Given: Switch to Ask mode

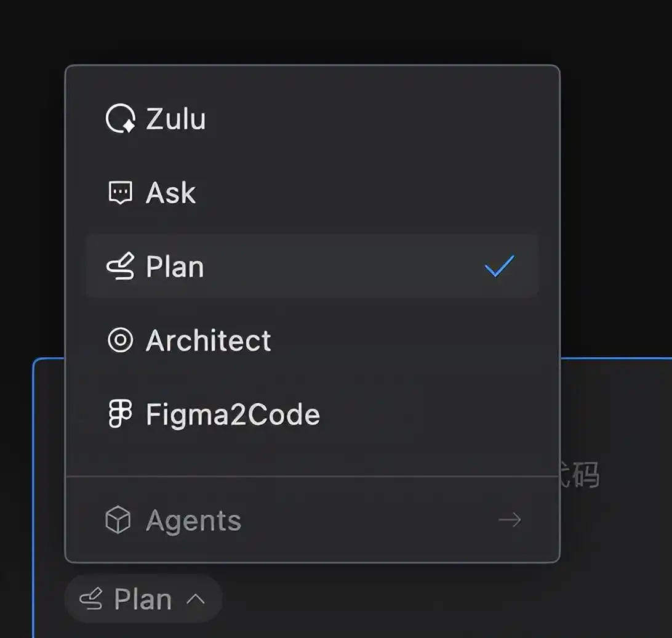Looking at the screenshot, I should (171, 193).
